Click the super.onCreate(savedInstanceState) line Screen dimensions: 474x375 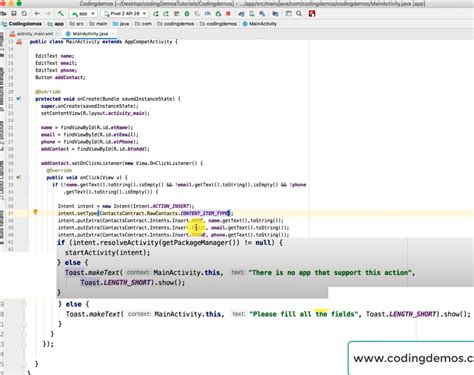(x=90, y=106)
